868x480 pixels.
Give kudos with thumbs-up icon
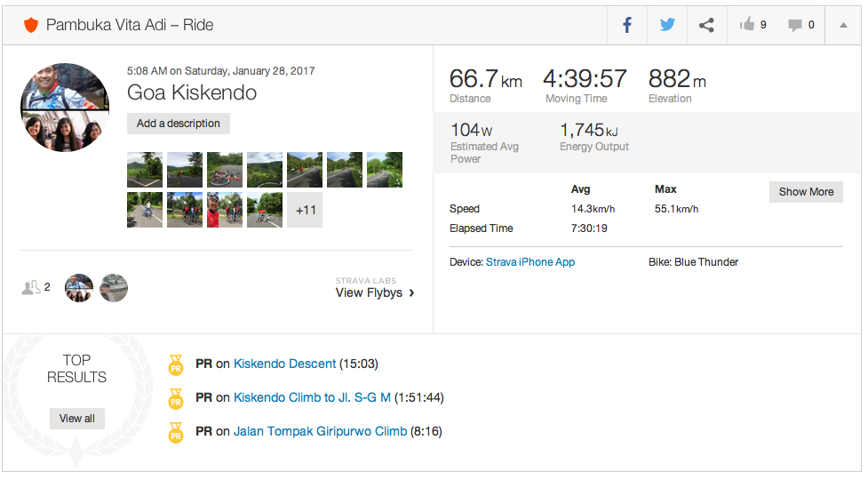pyautogui.click(x=746, y=25)
